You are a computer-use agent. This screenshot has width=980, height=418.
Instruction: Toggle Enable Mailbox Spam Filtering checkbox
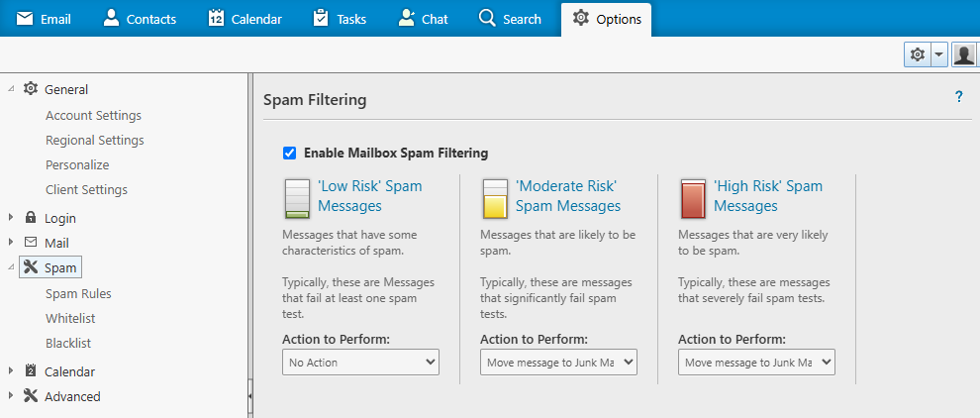tap(289, 153)
